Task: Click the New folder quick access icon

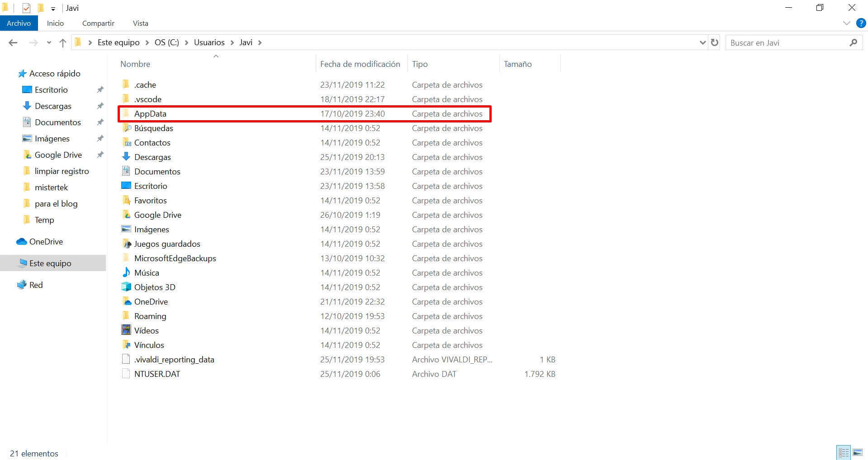Action: [41, 8]
